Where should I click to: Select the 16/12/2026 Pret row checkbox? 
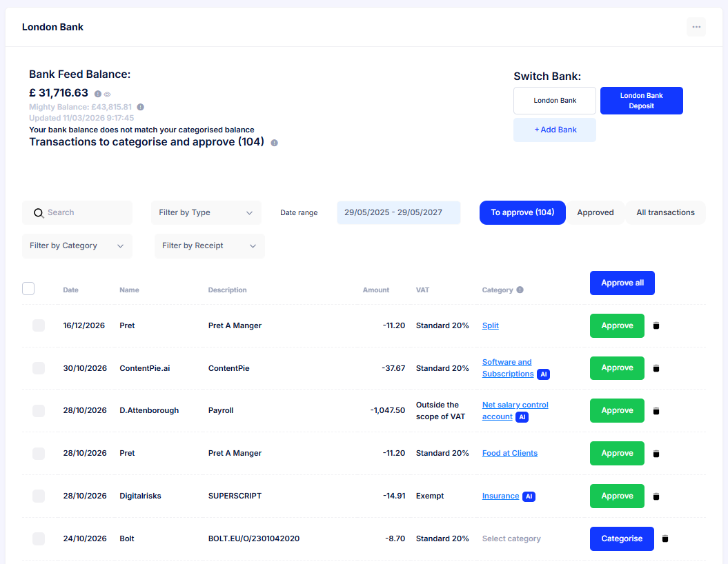click(39, 325)
